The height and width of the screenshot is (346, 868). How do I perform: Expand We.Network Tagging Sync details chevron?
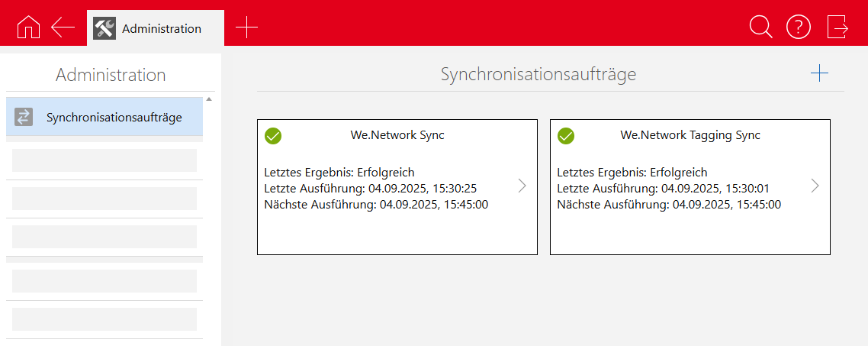pos(815,186)
